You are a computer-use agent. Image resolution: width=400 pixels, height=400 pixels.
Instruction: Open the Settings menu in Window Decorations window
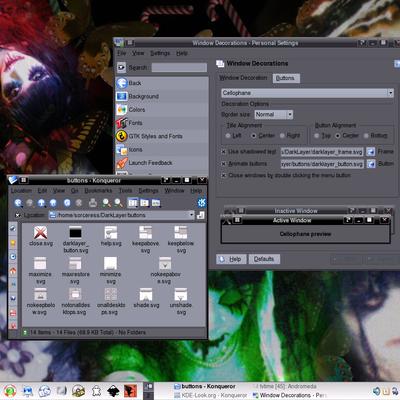click(160, 53)
